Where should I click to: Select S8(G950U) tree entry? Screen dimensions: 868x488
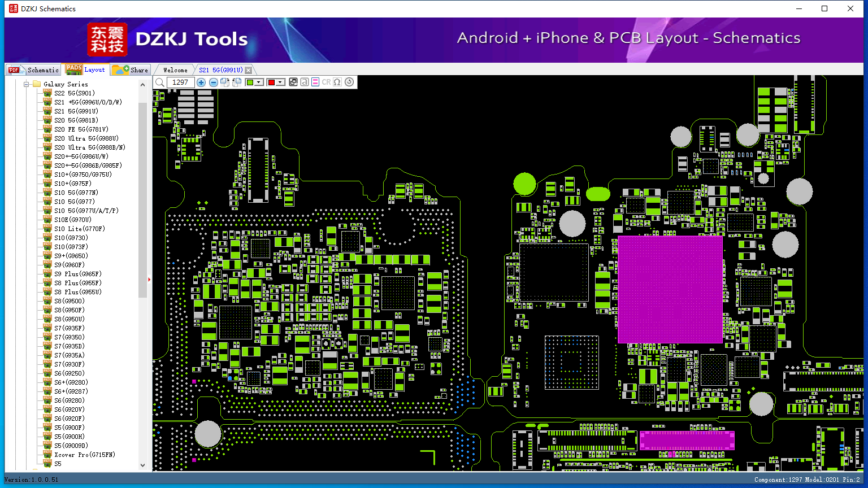[x=70, y=319]
